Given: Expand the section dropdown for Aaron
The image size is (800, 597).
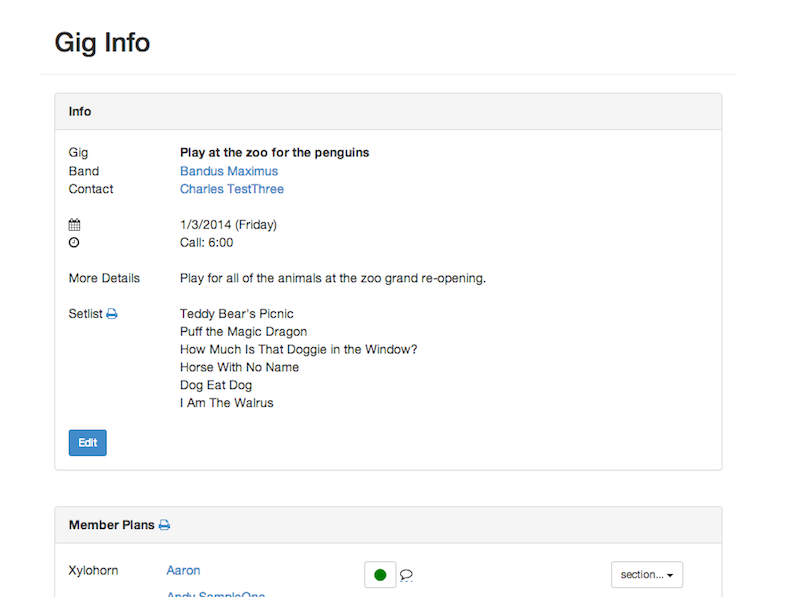Looking at the screenshot, I should [x=646, y=574].
